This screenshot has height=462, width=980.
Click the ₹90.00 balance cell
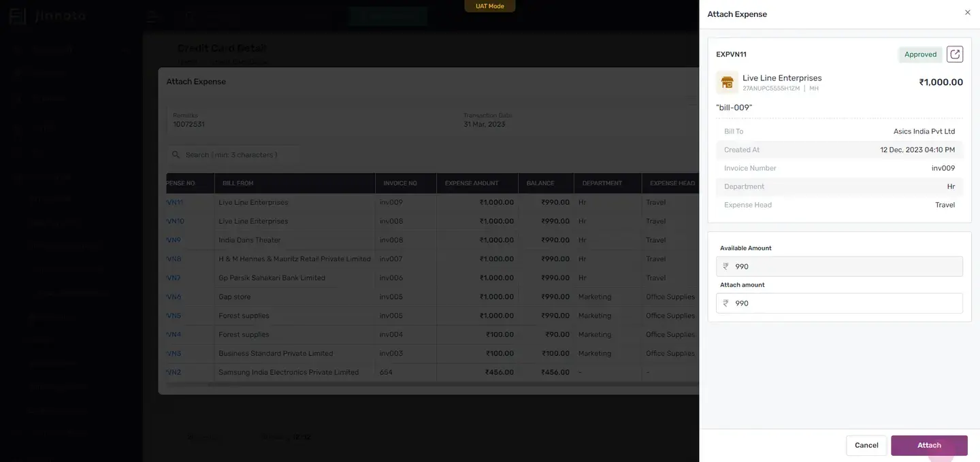[557, 335]
